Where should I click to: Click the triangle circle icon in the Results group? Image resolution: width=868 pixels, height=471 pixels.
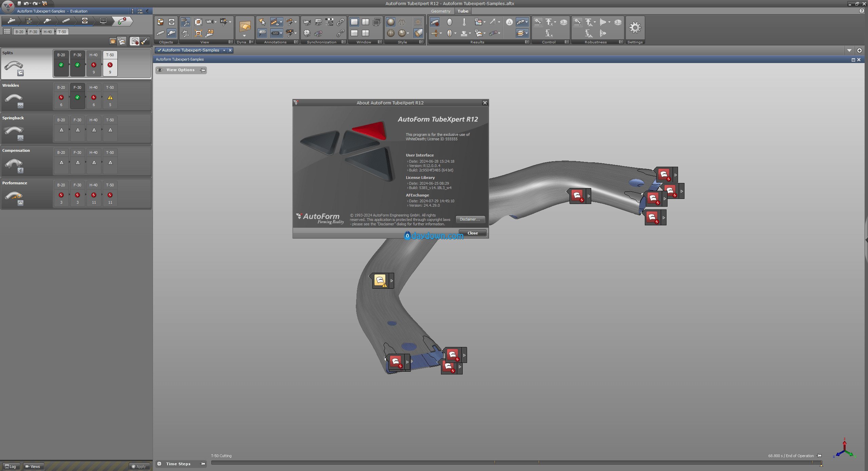coord(509,22)
